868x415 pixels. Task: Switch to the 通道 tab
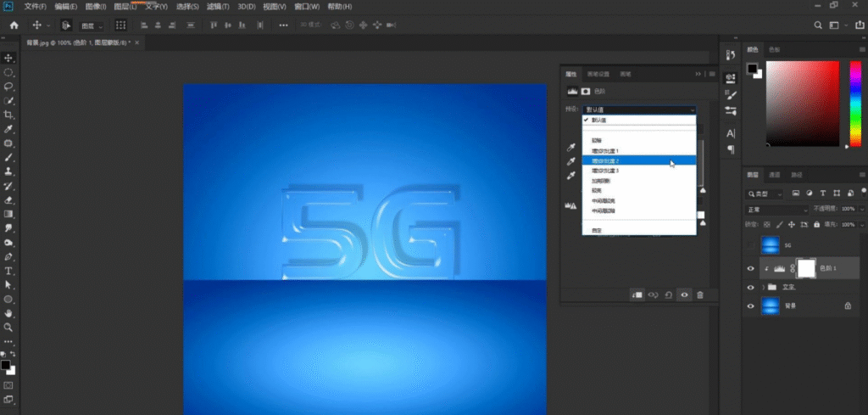pos(774,175)
